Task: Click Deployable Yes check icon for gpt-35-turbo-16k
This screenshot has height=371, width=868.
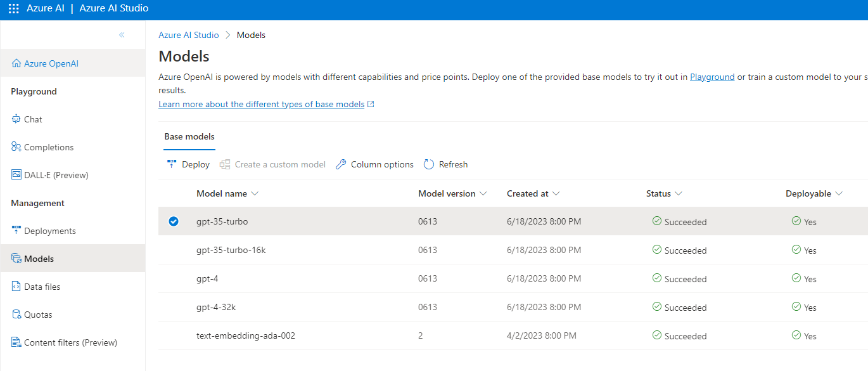Action: tap(796, 250)
